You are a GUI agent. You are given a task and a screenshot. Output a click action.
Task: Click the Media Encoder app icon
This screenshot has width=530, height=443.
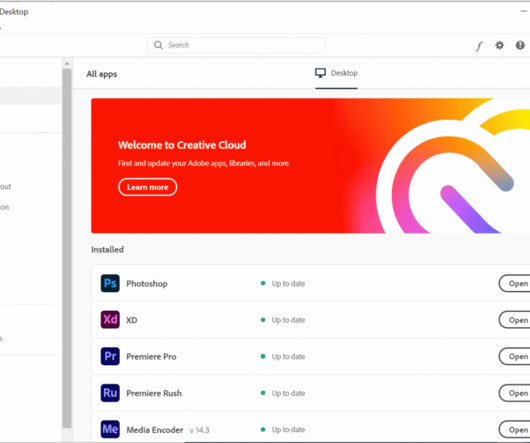coord(110,429)
